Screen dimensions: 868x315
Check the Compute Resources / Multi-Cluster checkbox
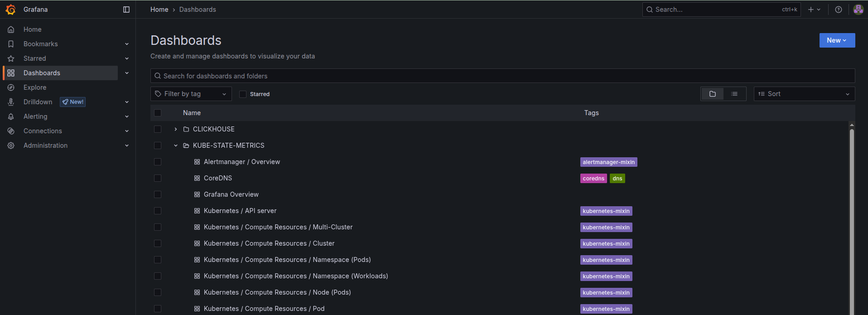click(x=158, y=227)
